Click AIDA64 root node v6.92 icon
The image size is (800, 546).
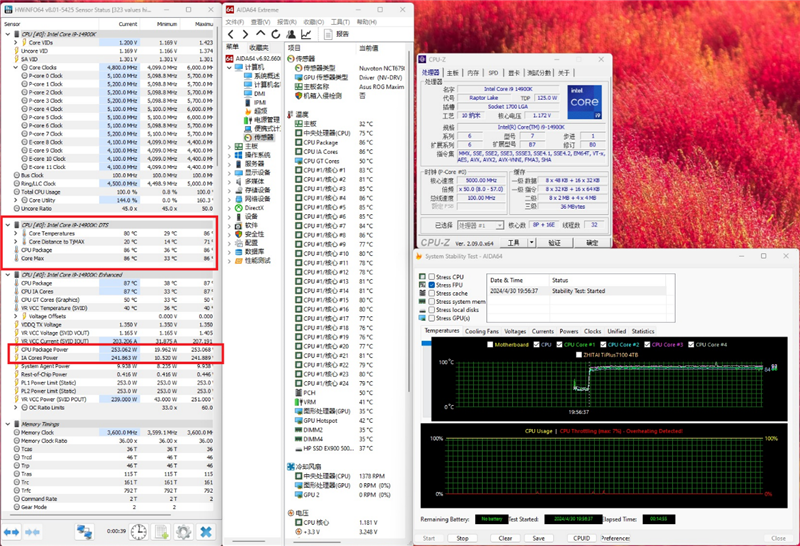click(x=230, y=59)
